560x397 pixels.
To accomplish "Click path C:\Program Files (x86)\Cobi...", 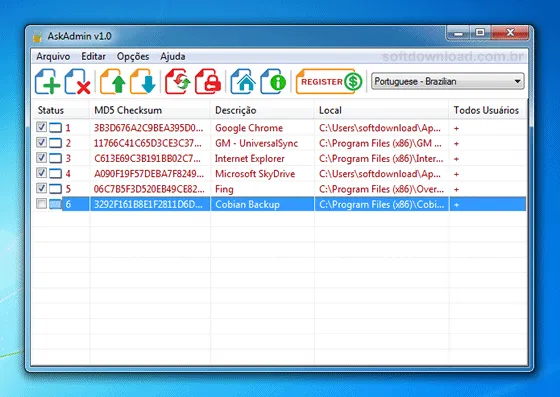I will coord(382,205).
